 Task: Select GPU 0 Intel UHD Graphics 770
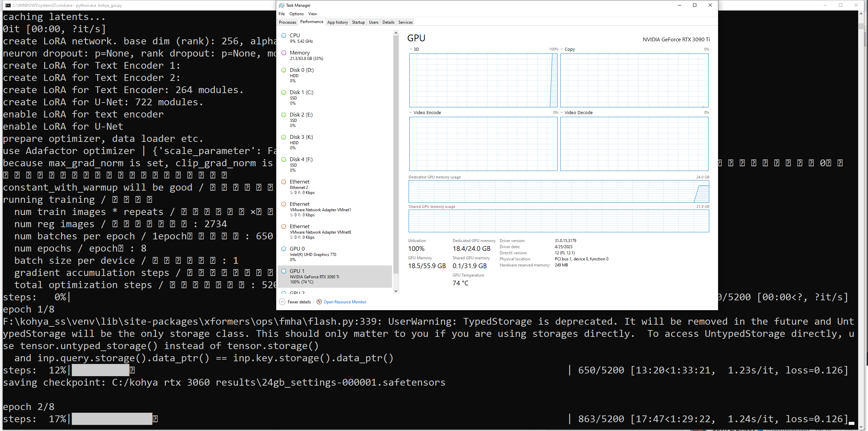tap(335, 254)
